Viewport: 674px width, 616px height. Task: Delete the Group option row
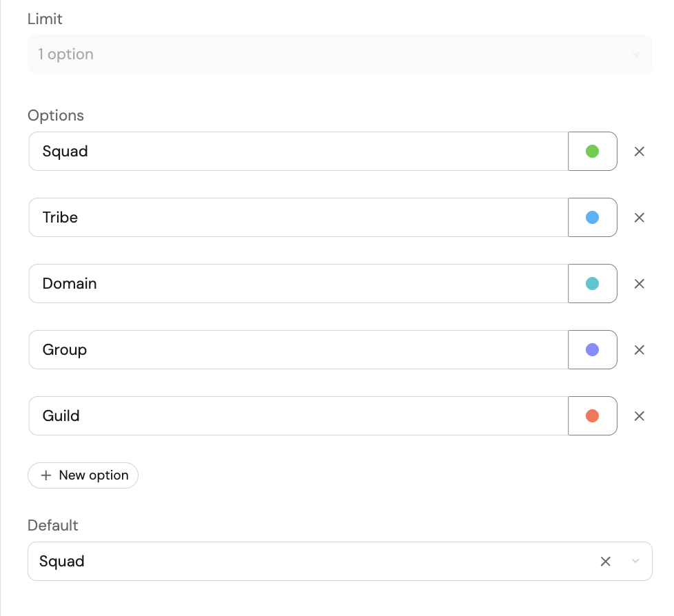[639, 350]
